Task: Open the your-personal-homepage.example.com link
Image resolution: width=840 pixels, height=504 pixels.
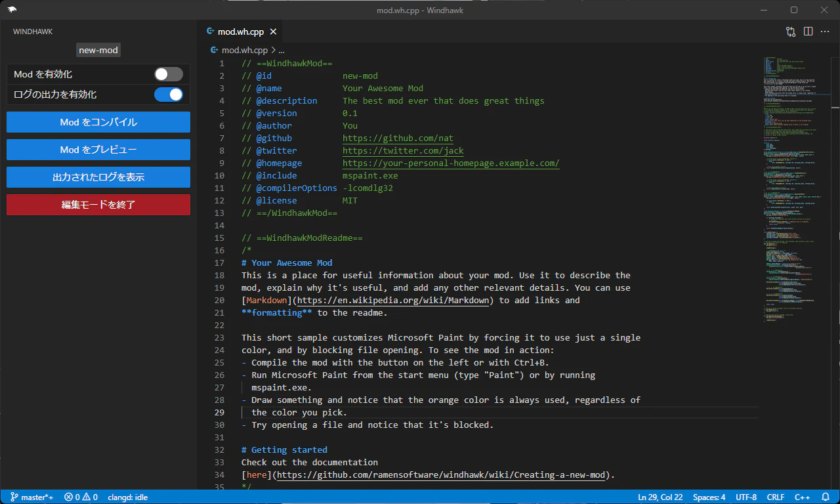Action: point(451,163)
